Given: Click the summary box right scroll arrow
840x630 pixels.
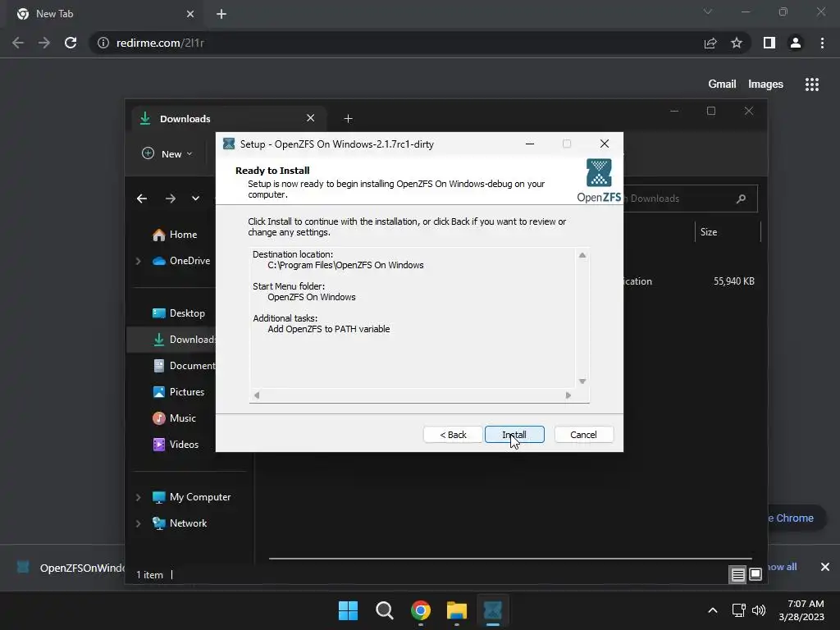Looking at the screenshot, I should (x=568, y=395).
